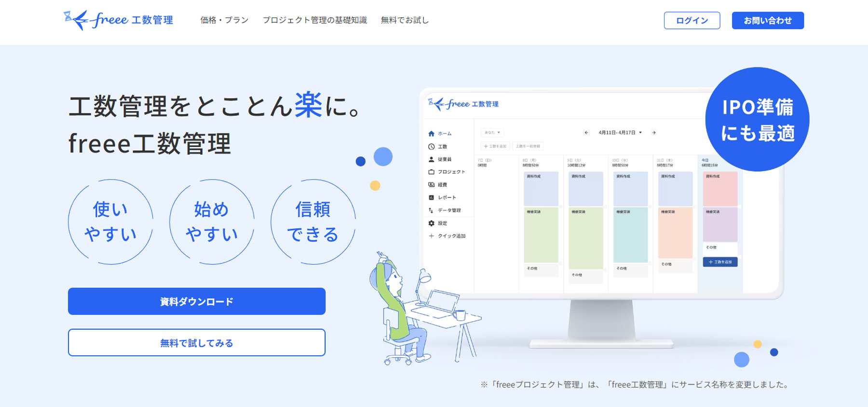Click the service rename notice text about freeeプロジェクト管理

[x=635, y=385]
